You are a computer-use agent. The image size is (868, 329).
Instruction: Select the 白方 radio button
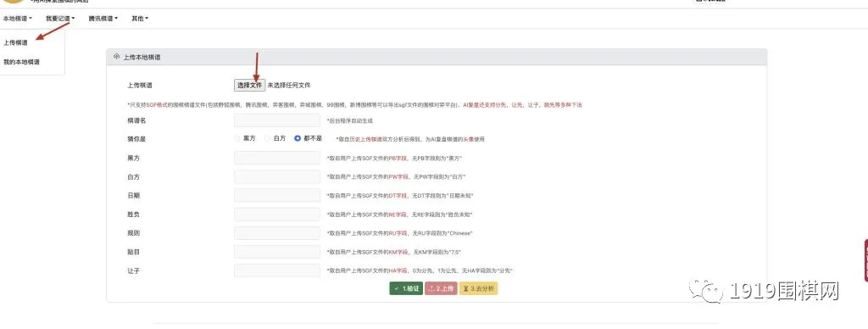[x=268, y=138]
